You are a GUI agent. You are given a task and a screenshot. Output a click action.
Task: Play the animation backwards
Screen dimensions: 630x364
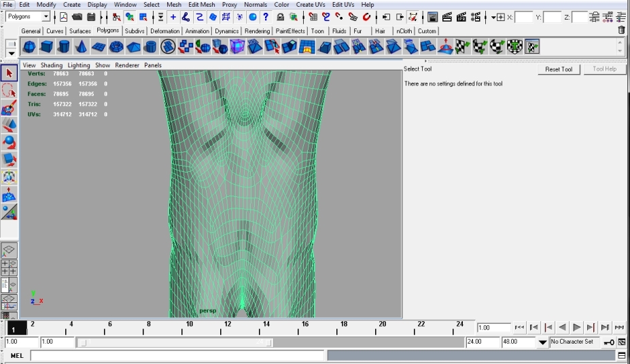click(x=563, y=327)
